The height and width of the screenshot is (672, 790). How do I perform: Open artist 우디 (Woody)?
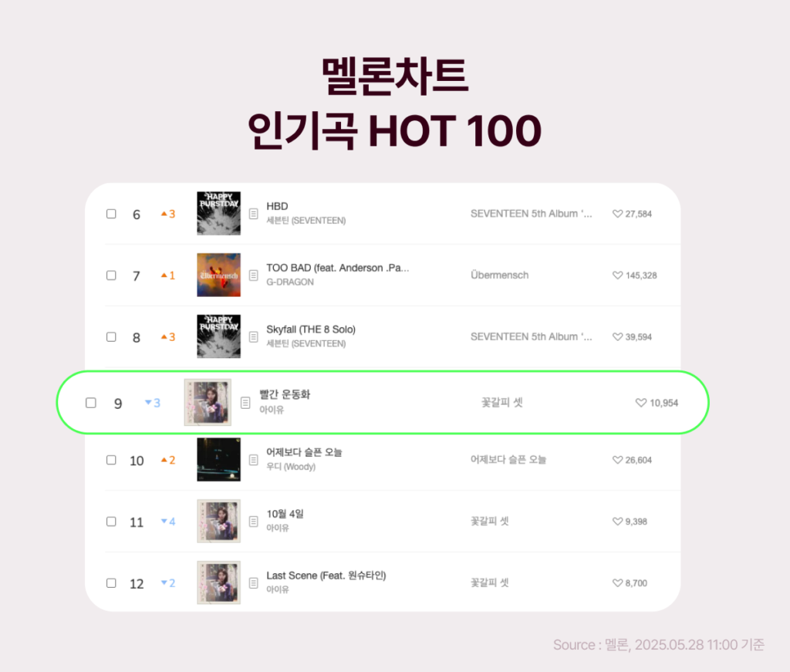[x=291, y=467]
